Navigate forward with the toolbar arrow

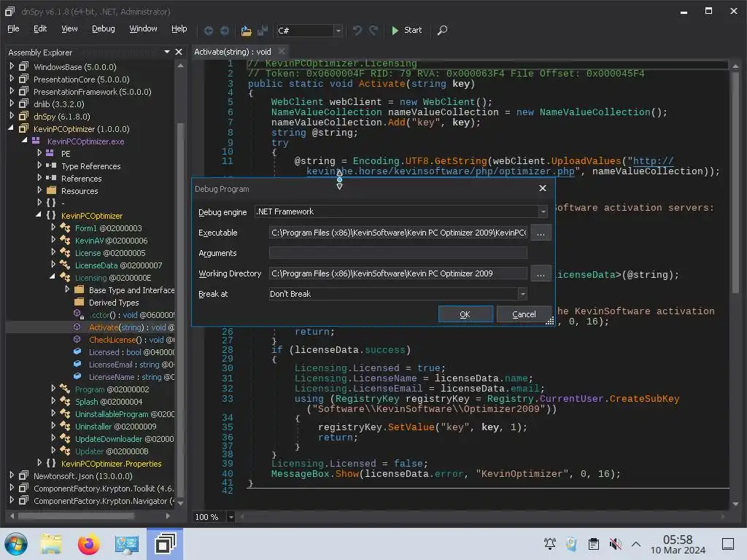(x=225, y=31)
